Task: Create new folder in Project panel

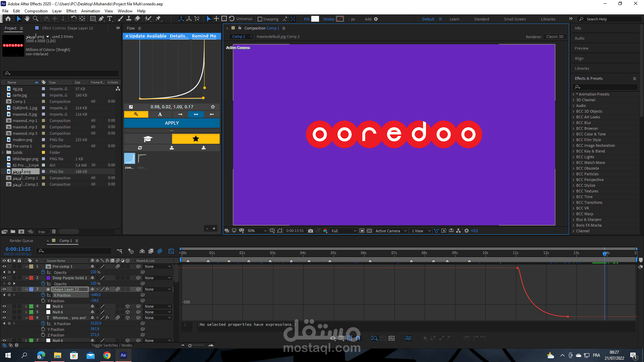Action: point(13,232)
